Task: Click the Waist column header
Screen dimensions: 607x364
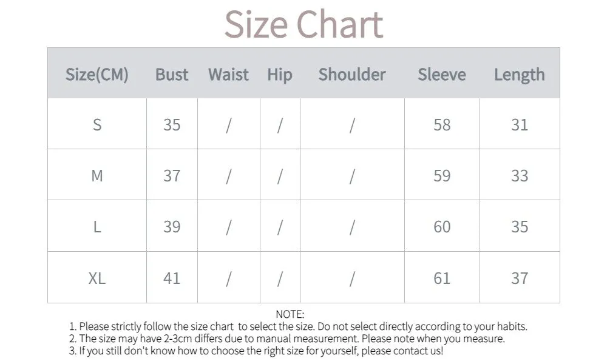Action: 228,74
